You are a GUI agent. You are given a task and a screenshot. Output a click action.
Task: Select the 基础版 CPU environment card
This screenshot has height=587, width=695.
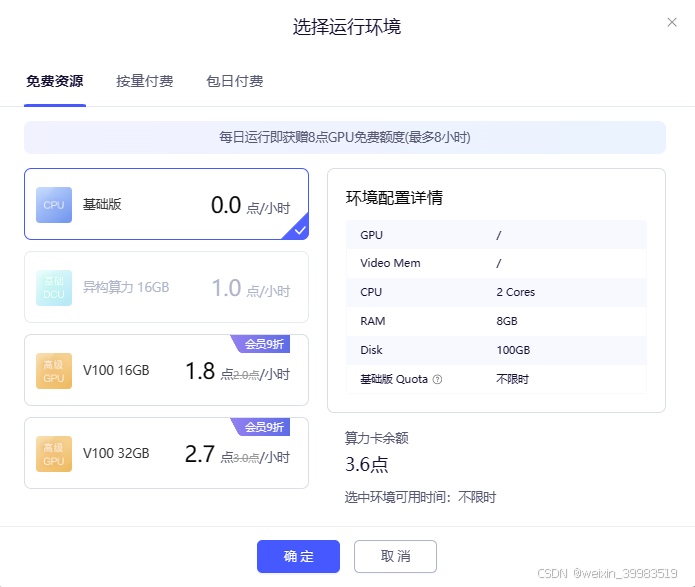click(166, 204)
